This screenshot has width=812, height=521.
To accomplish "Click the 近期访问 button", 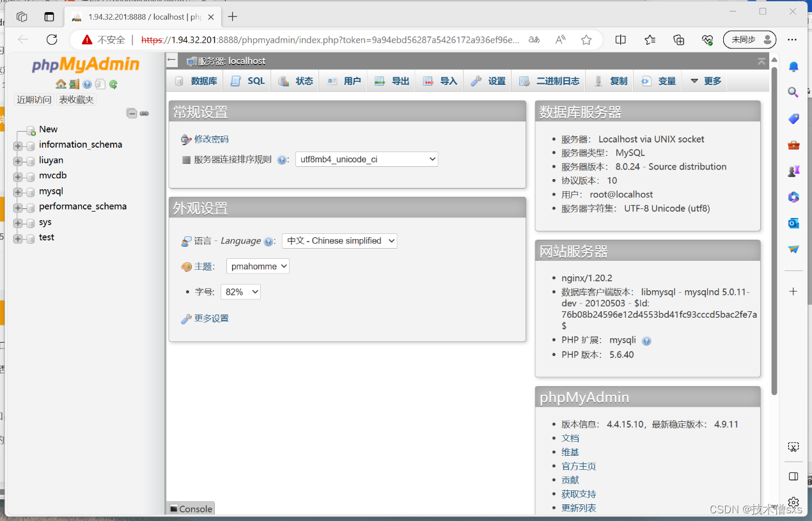I will [x=34, y=100].
